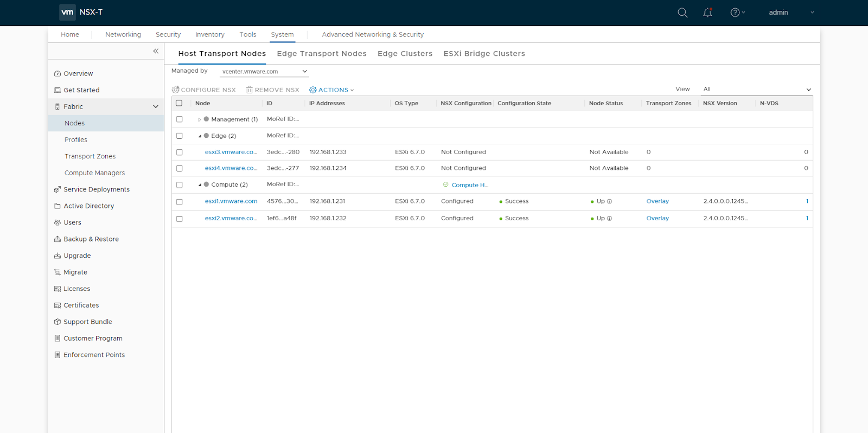Select Transport Zones in sidebar

tap(90, 156)
